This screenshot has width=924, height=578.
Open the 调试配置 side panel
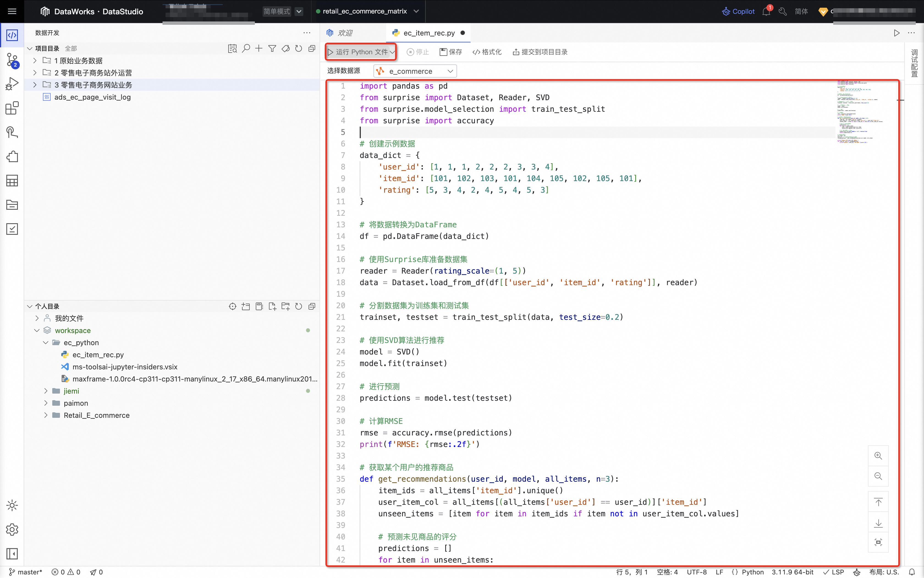tap(914, 63)
